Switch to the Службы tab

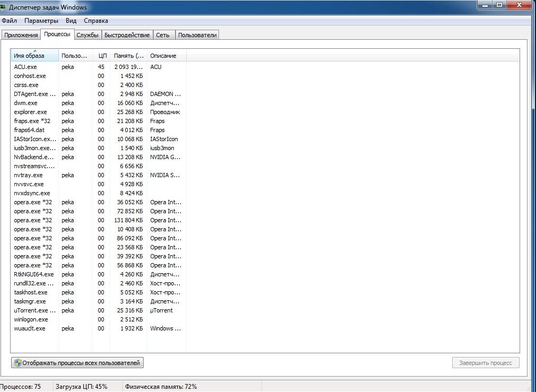coord(87,35)
